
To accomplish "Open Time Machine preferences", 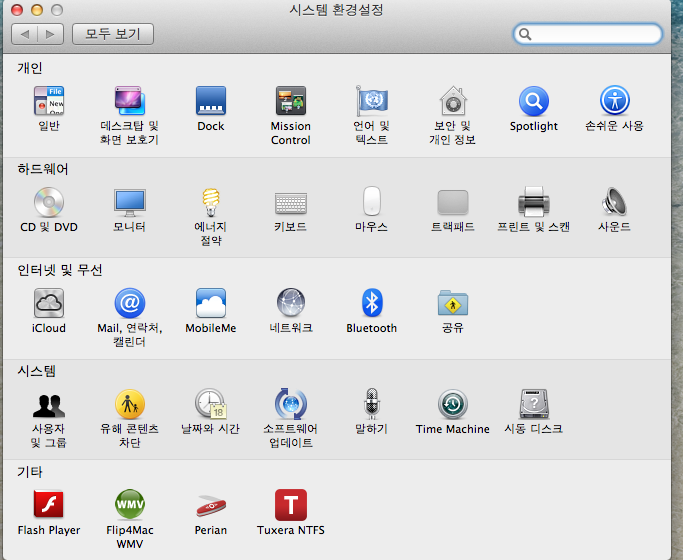I will click(453, 404).
